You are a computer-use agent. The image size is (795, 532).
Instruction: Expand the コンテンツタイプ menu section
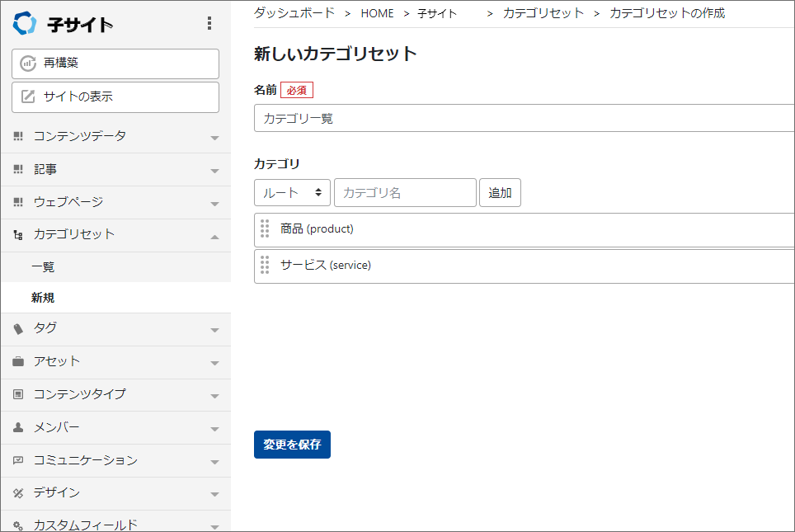tap(115, 394)
